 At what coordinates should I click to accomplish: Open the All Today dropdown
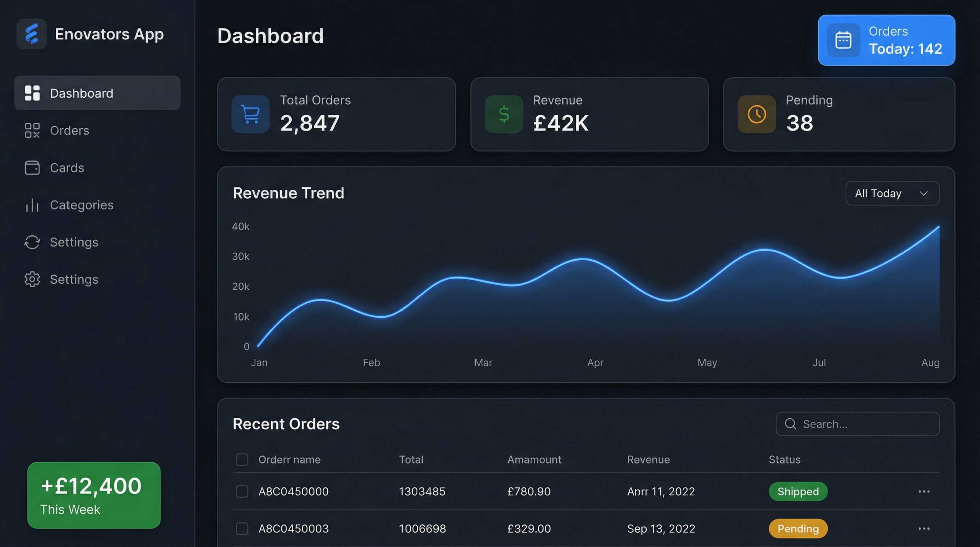[892, 193]
